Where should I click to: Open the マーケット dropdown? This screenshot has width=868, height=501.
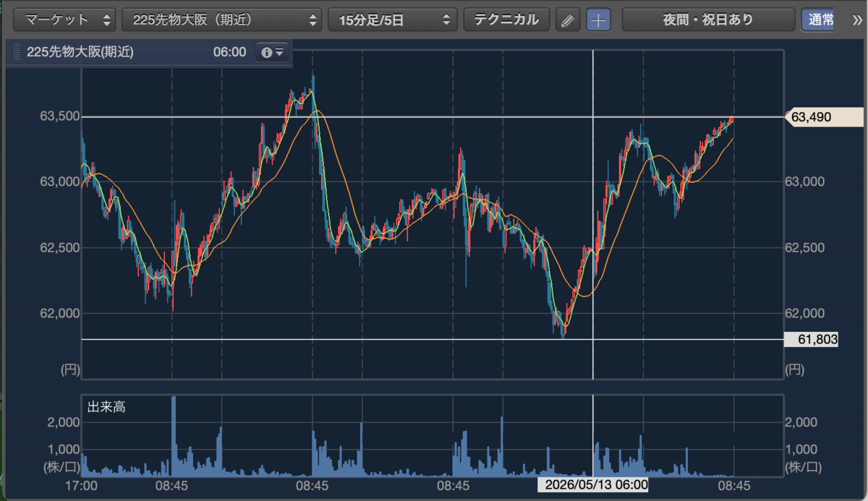coord(64,20)
